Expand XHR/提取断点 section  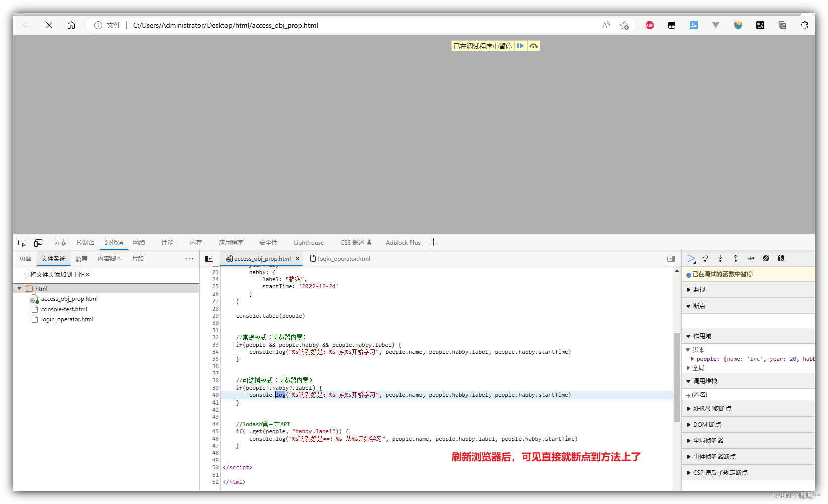[748, 409]
